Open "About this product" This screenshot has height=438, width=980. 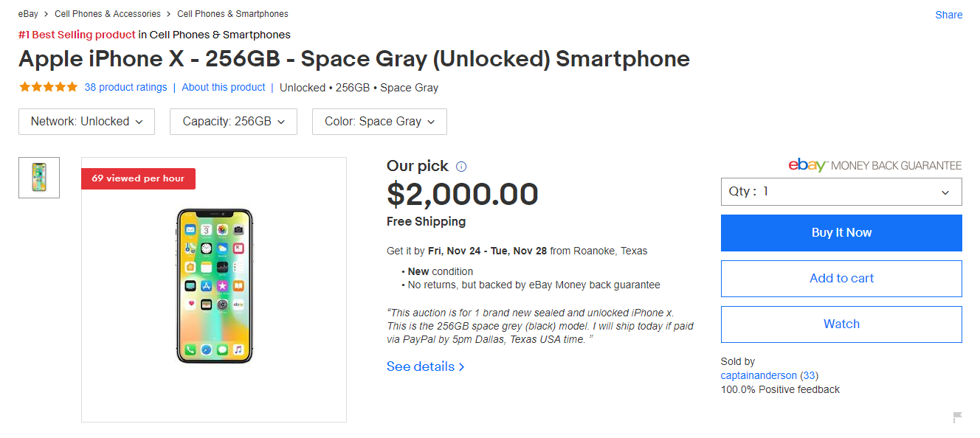(223, 86)
